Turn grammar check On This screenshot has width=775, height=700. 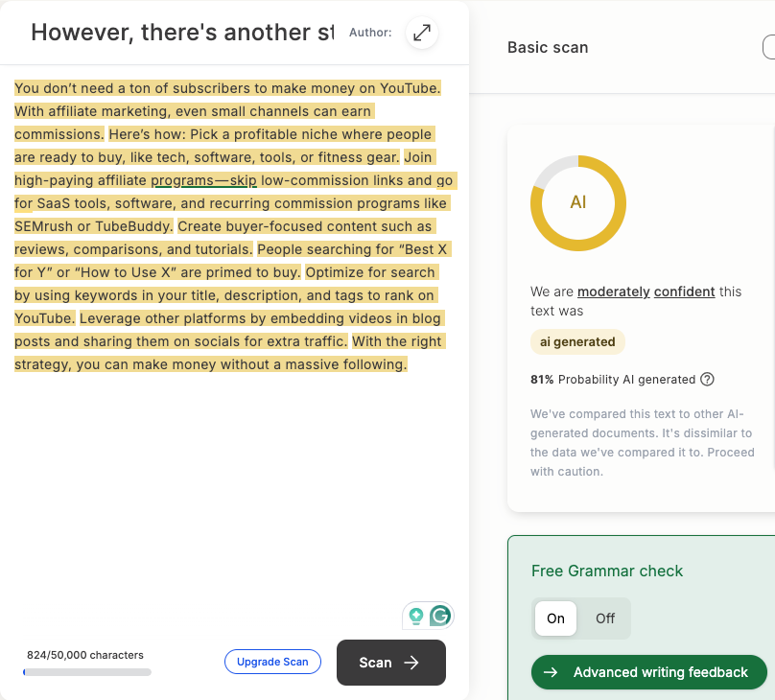(555, 618)
